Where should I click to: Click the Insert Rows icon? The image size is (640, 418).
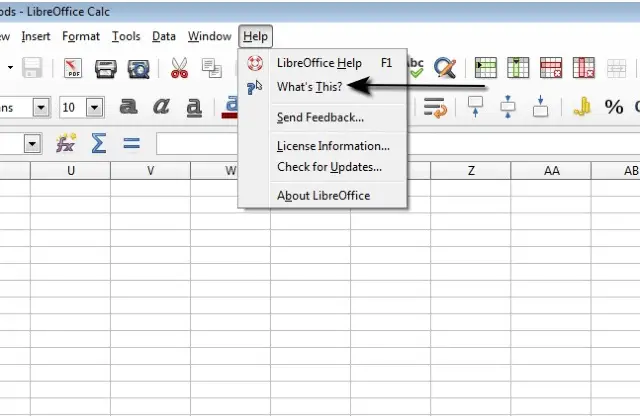[x=486, y=68]
